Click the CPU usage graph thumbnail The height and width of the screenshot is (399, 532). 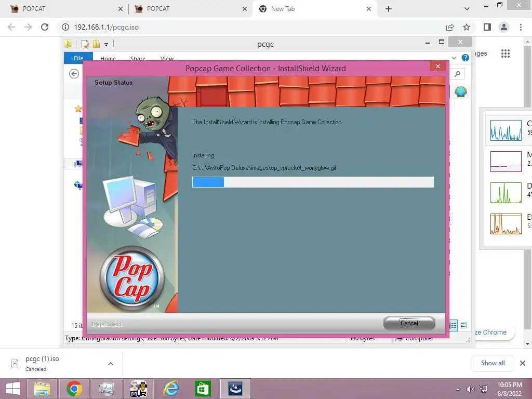506,130
